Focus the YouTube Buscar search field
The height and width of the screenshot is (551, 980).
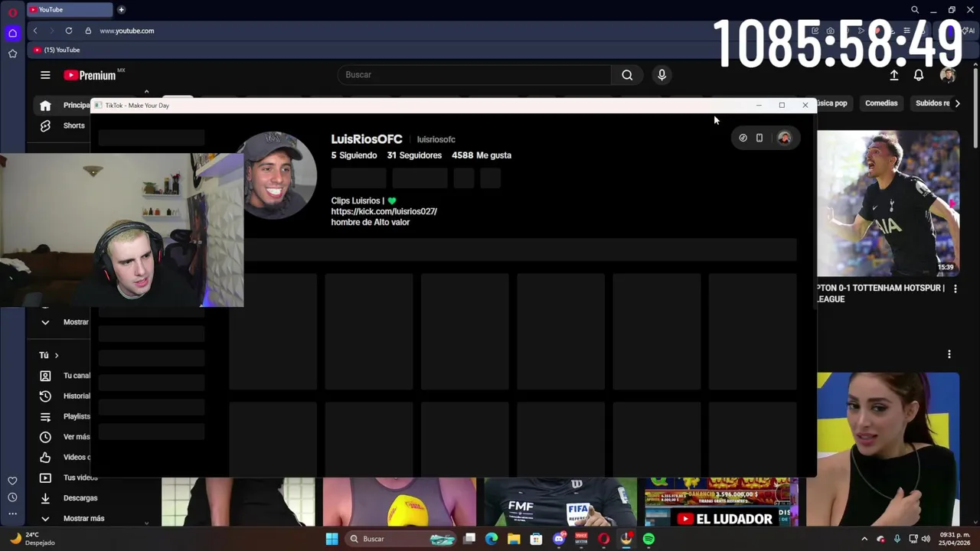click(475, 75)
